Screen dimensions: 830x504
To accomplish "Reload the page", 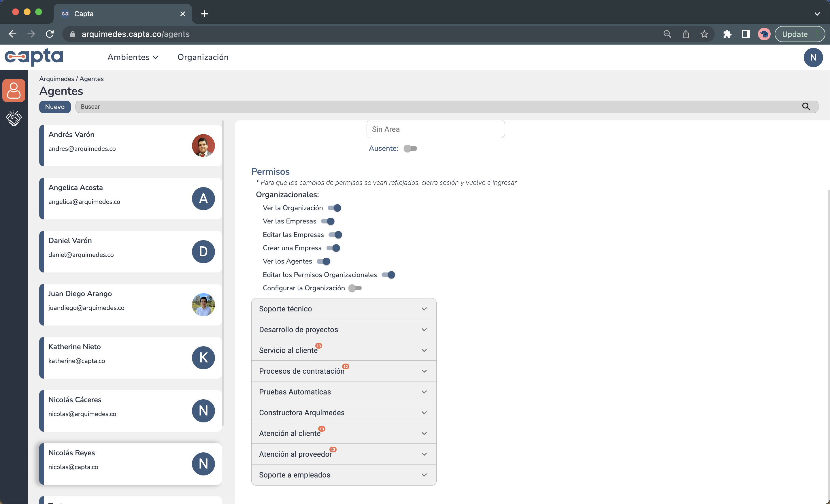I will click(50, 34).
